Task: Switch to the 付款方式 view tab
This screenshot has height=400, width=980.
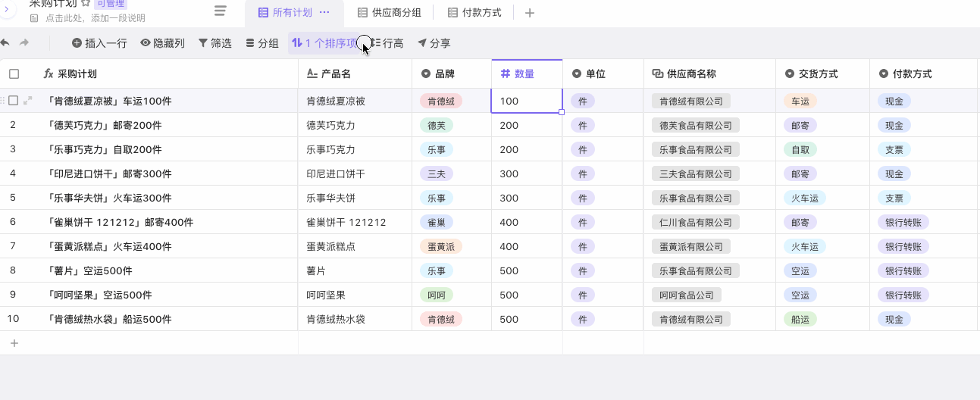Action: [x=474, y=13]
